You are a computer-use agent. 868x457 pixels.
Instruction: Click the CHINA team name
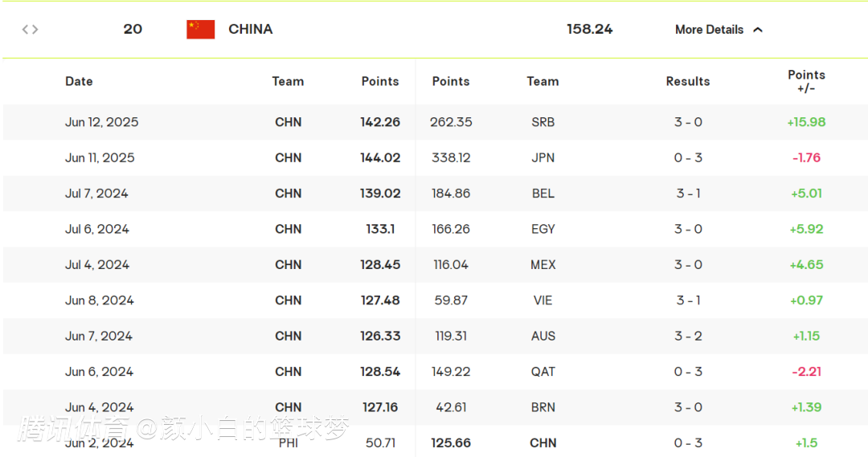pos(250,29)
